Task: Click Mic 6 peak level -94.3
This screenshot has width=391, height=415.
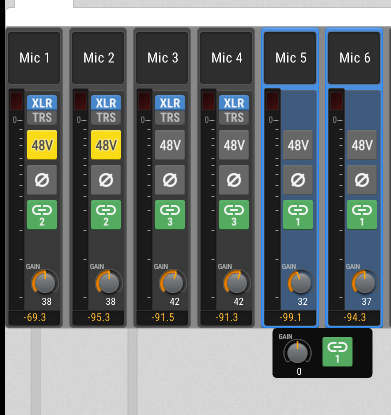Action: tap(354, 317)
